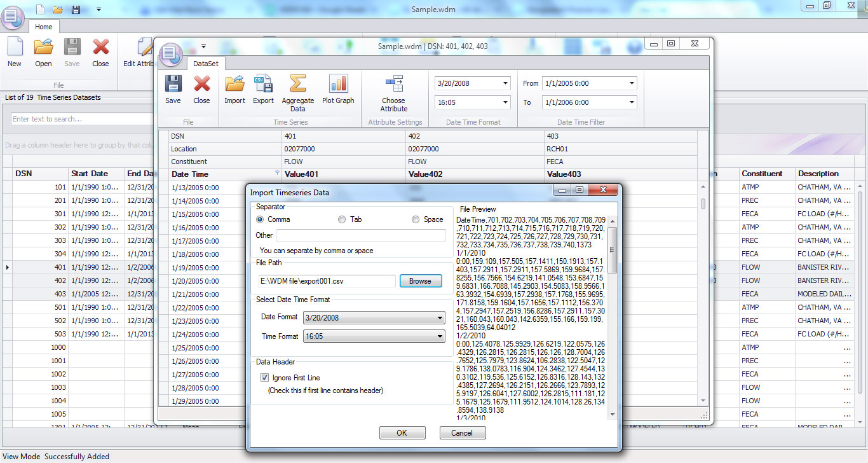
Task: Select the Tab separator option
Action: click(341, 219)
